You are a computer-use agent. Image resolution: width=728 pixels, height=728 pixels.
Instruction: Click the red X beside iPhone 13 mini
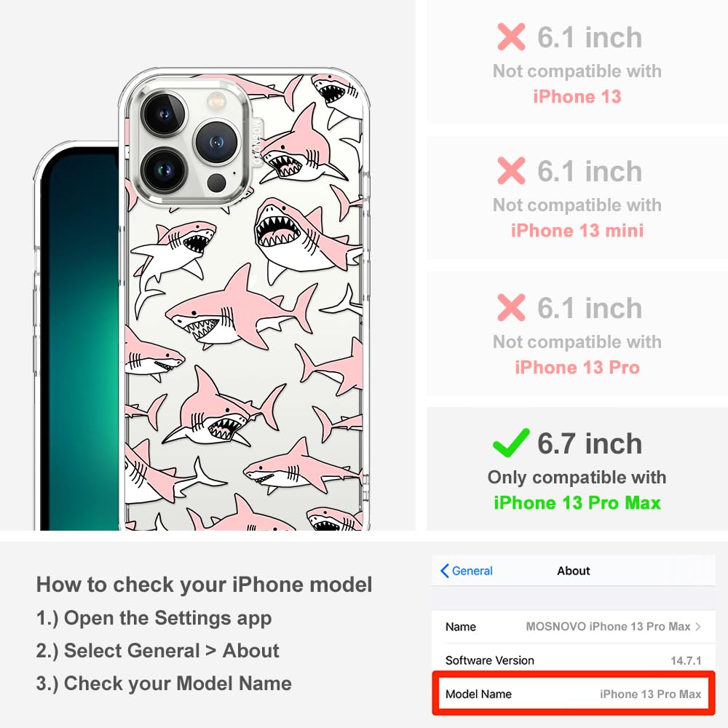(x=511, y=170)
